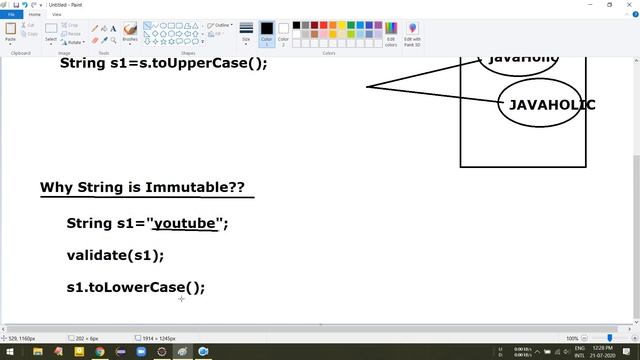Switch to the View ribbon tab
This screenshot has width=640, height=360.
pyautogui.click(x=56, y=14)
